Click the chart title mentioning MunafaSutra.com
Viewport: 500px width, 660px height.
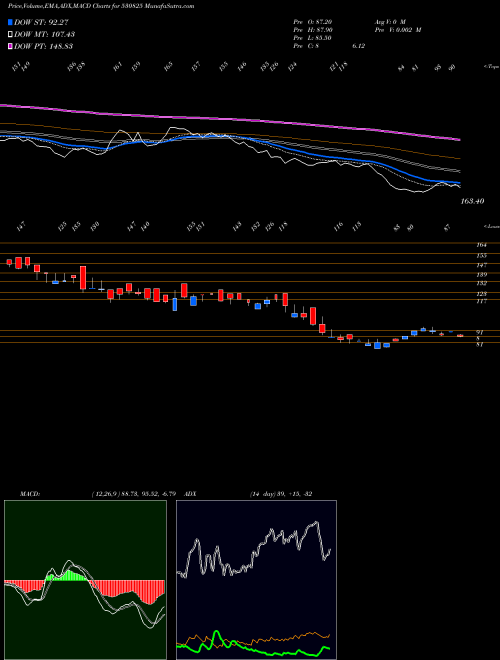pos(101,7)
